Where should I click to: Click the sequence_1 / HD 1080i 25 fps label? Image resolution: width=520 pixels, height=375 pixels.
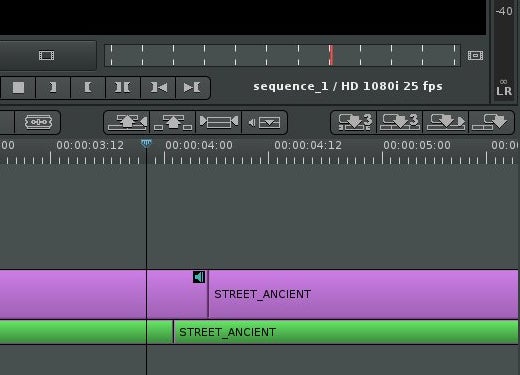click(348, 86)
